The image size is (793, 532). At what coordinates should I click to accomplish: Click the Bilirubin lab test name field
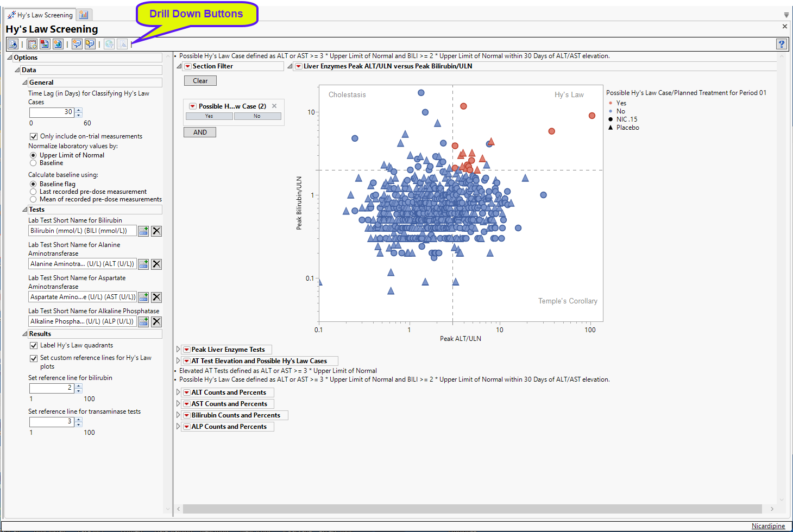(82, 231)
